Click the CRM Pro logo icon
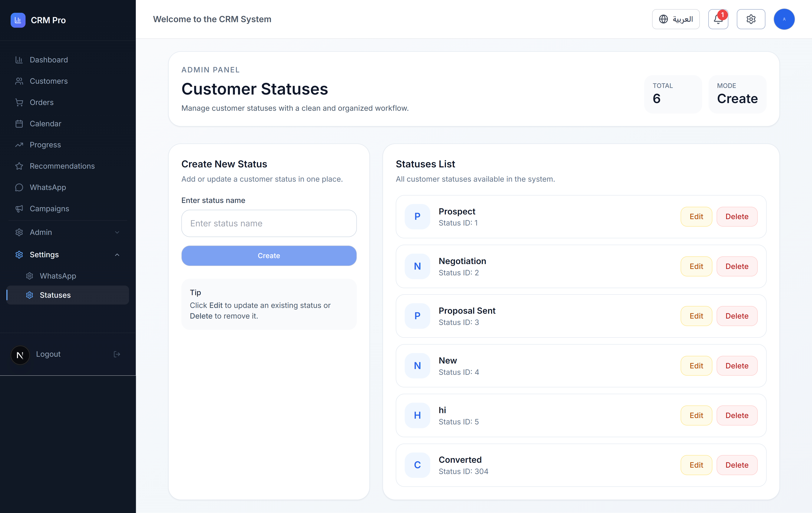The width and height of the screenshot is (812, 513). (x=18, y=20)
